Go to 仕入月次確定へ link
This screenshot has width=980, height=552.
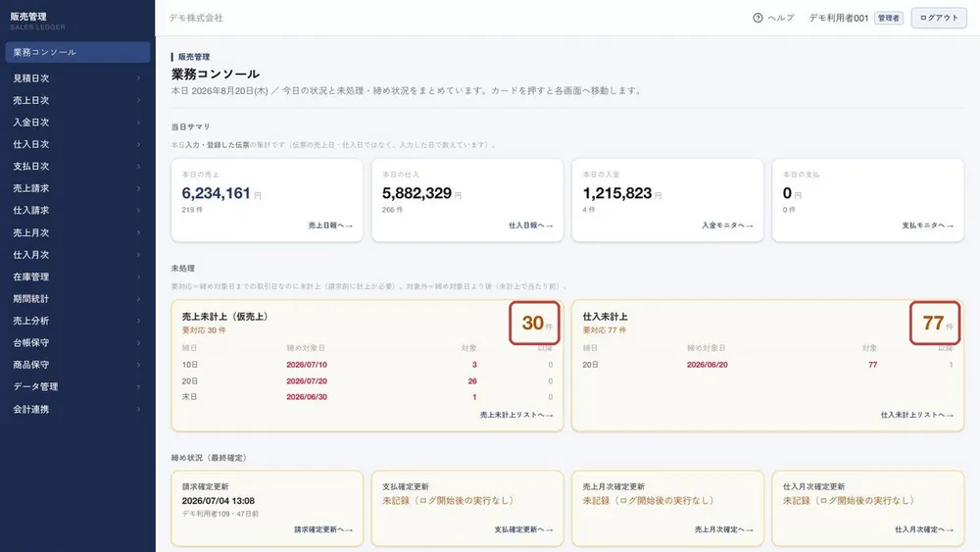click(924, 529)
